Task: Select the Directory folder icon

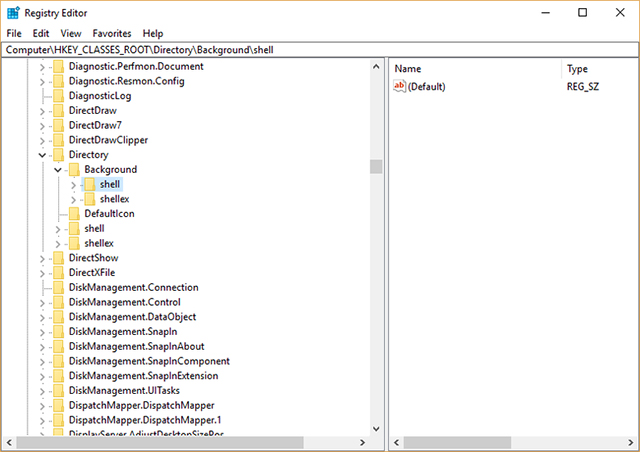Action: [x=59, y=155]
